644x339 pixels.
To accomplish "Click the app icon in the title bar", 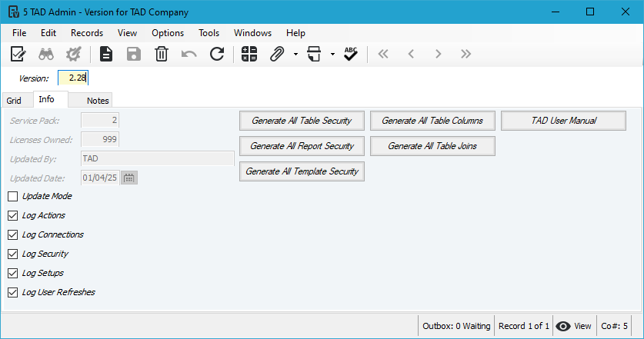I will pyautogui.click(x=14, y=12).
